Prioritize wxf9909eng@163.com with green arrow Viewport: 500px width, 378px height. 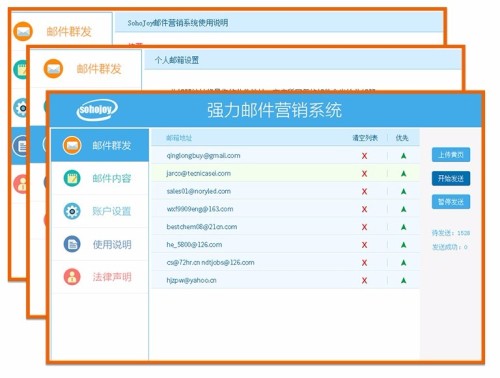tap(403, 209)
